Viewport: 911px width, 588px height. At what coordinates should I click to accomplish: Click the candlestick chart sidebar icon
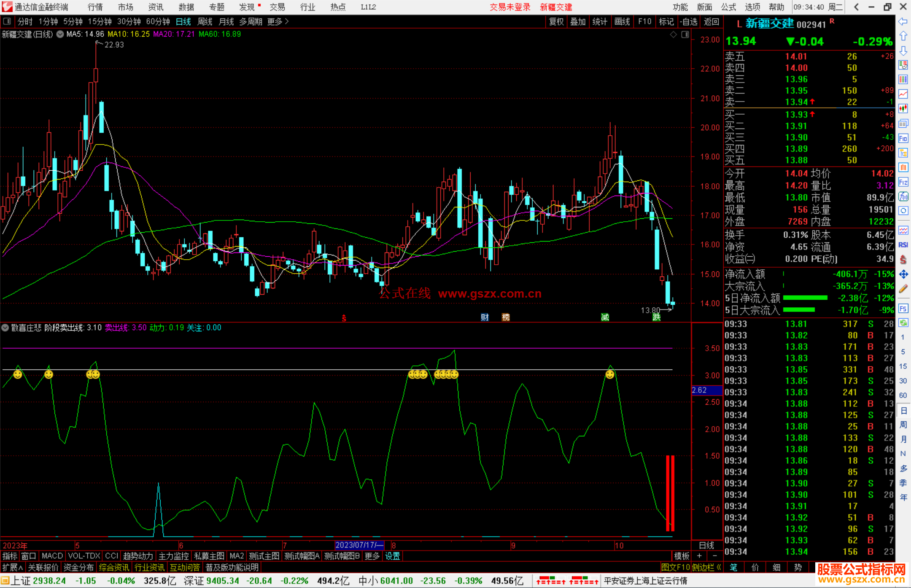903,109
